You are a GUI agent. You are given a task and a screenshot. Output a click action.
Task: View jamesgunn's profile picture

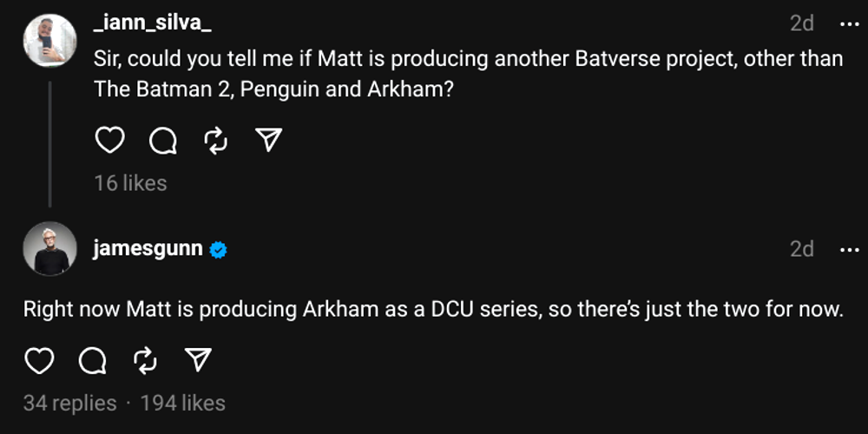50,249
